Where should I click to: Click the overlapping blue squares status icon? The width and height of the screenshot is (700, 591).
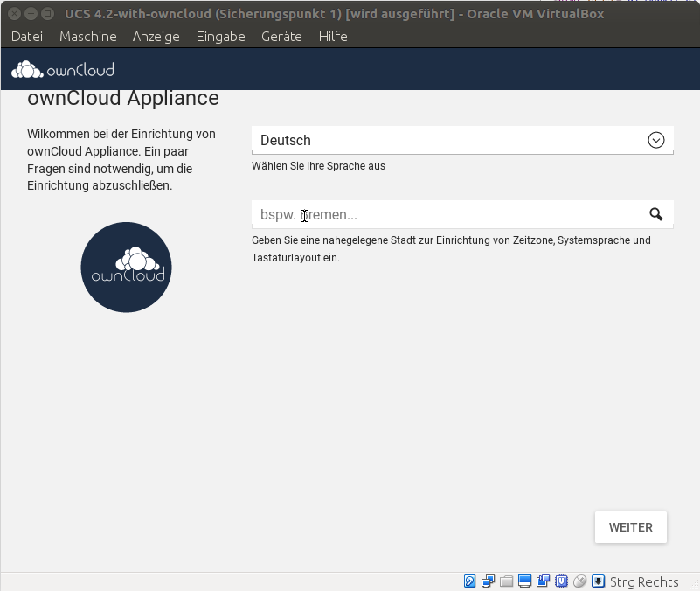click(x=544, y=581)
